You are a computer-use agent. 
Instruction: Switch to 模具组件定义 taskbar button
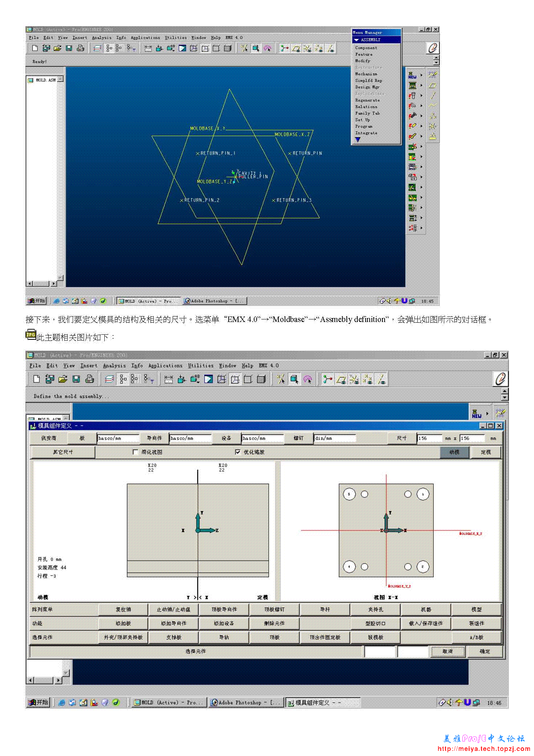[x=323, y=703]
